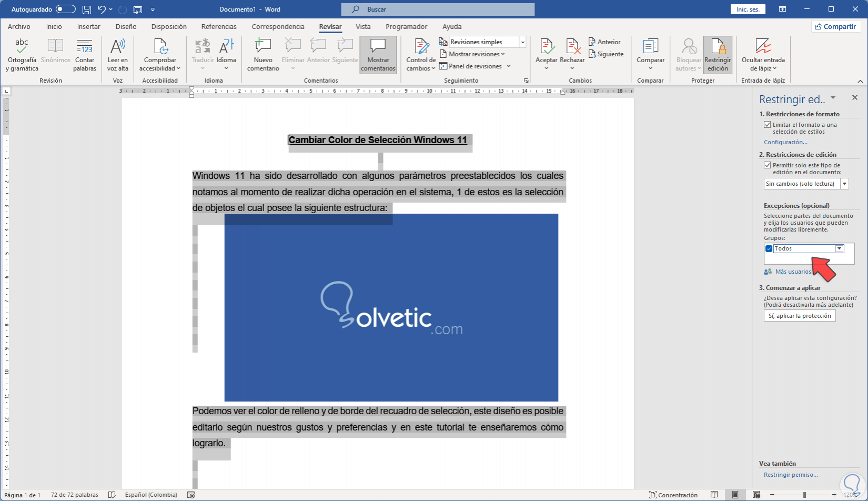Switch to Modo de lectura view

coord(714,495)
